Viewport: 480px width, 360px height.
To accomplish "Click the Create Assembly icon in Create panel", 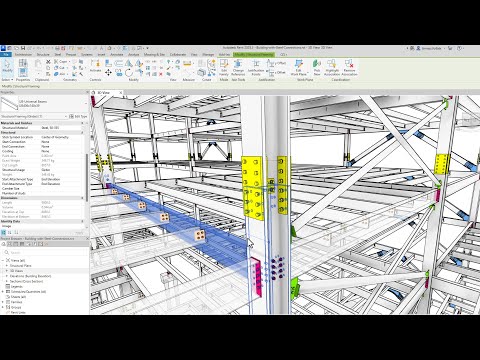I will (201, 72).
